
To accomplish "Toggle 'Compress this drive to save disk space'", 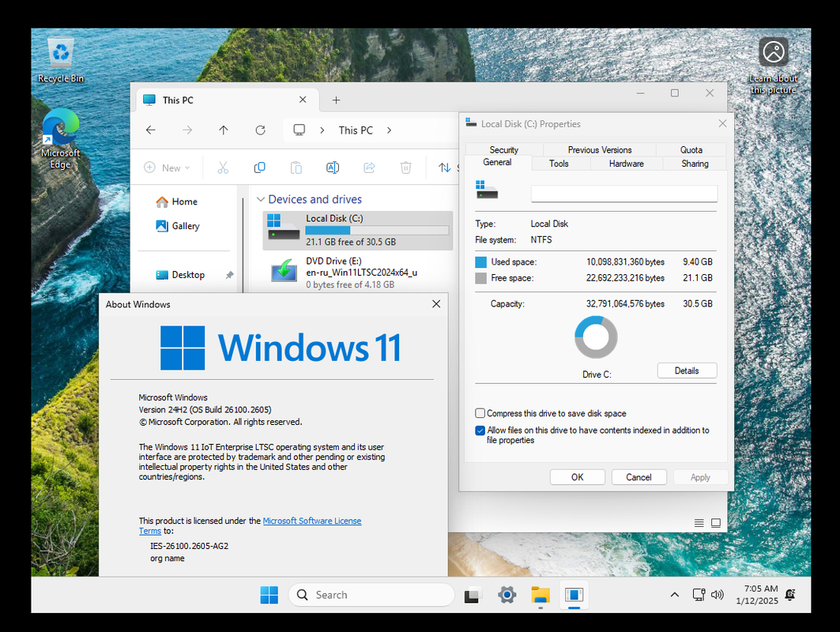I will (480, 413).
